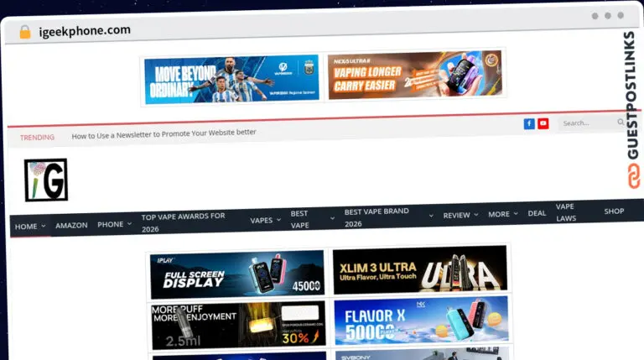Click the iG site logo
This screenshot has height=360, width=644.
coord(46,180)
